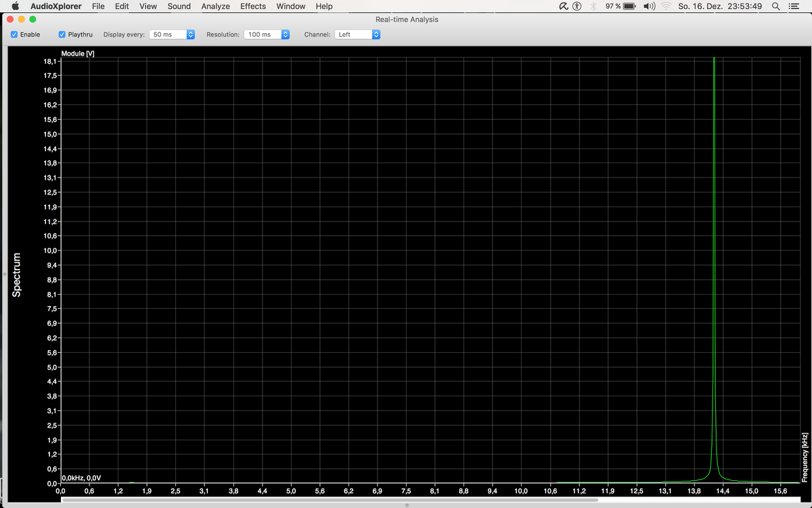
Task: Open the Display every interval dropdown
Action: [x=172, y=35]
